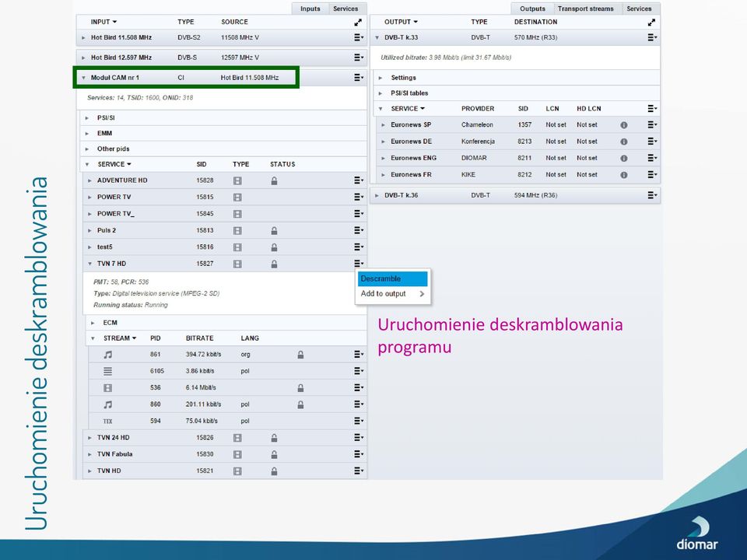747x560 pixels.
Task: Open row menu for TVN 24 HD service
Action: (359, 437)
